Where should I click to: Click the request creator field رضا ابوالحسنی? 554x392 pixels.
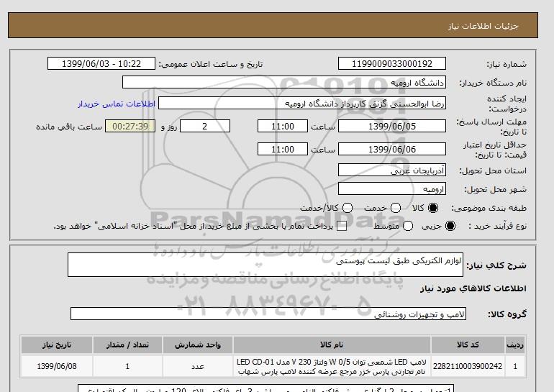tap(302, 104)
